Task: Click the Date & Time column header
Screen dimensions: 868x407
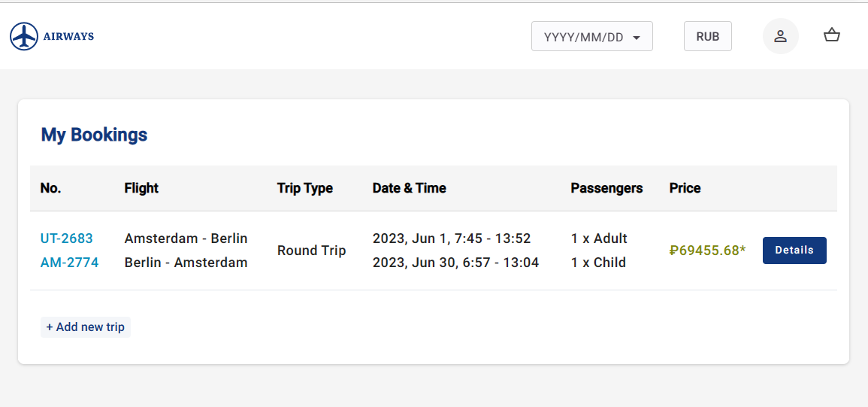Action: [409, 188]
